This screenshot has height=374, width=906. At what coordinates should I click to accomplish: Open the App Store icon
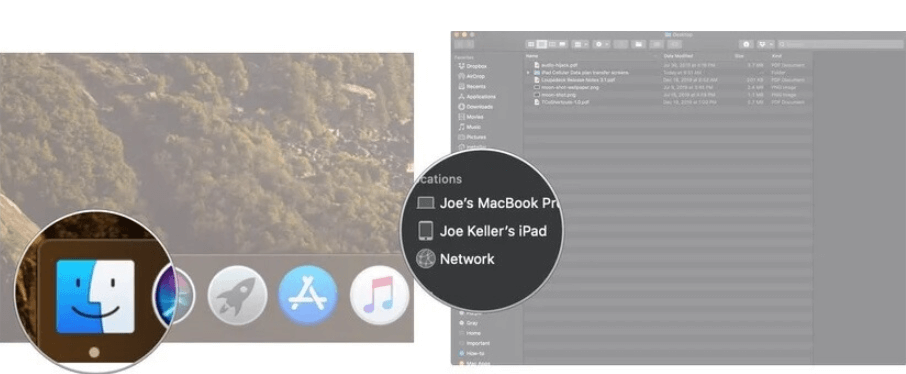pyautogui.click(x=308, y=296)
